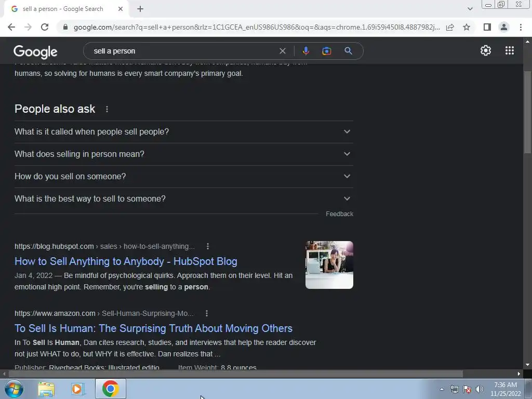Screen dimensions: 532x399
Task: View site info via the lock icon
Action: pyautogui.click(x=65, y=27)
